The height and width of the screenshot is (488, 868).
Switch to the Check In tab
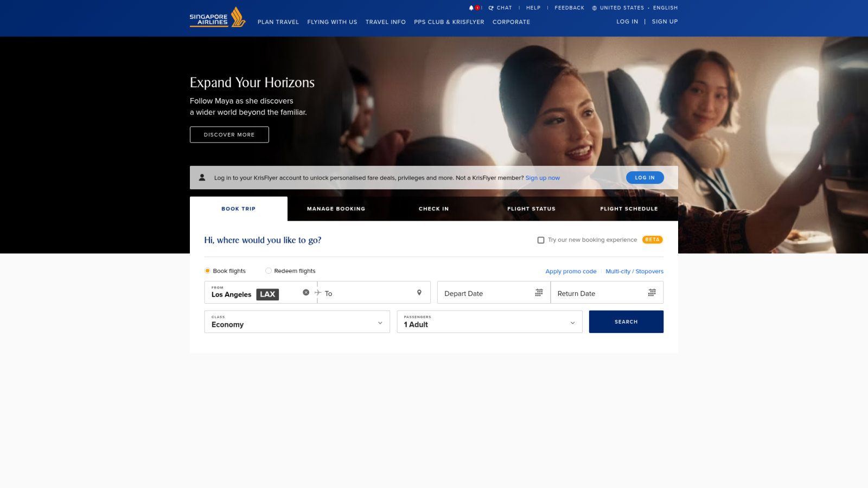[434, 209]
